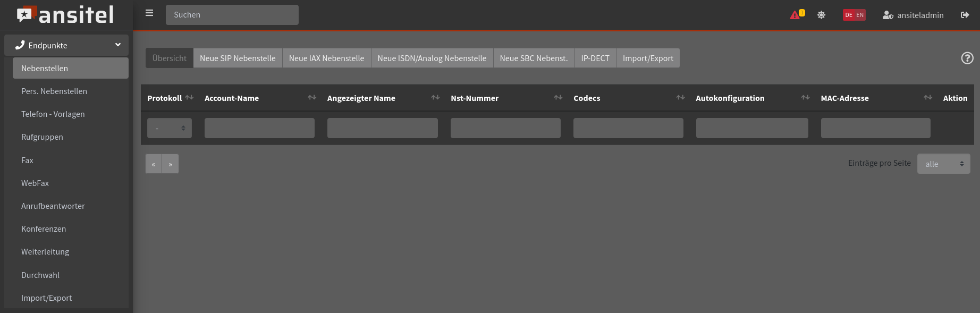Click the Suchen search field
Viewport: 980px width, 313px height.
point(232,15)
